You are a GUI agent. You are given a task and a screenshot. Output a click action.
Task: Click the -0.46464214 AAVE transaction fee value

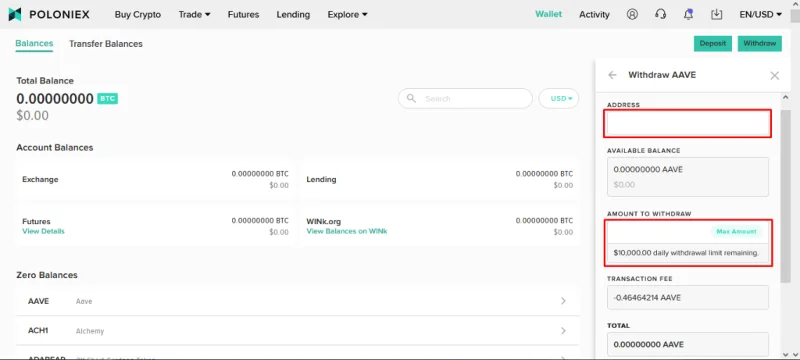[647, 297]
